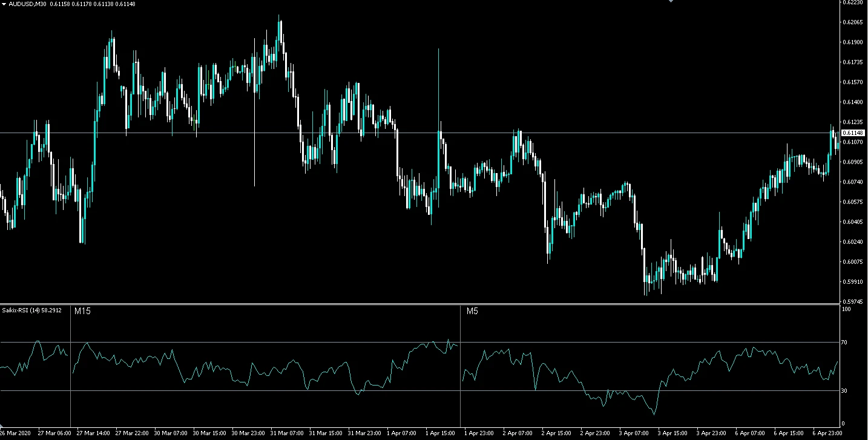Screen dimensions: 868x440
Task: Click the RSI level 30 scale label
Action: point(846,391)
